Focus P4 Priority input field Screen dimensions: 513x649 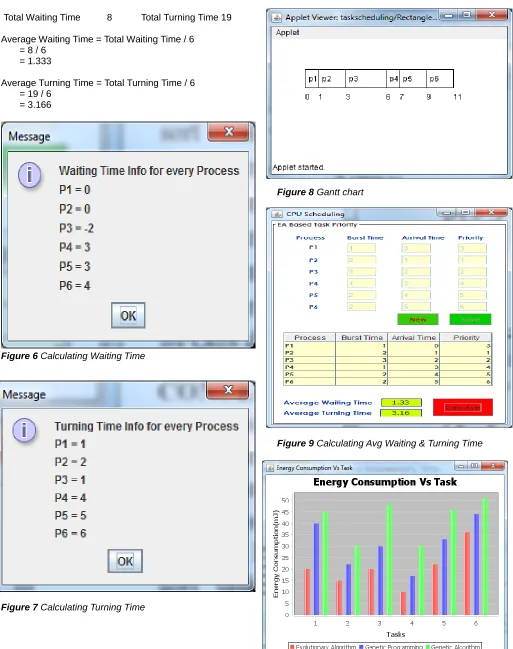(x=472, y=284)
